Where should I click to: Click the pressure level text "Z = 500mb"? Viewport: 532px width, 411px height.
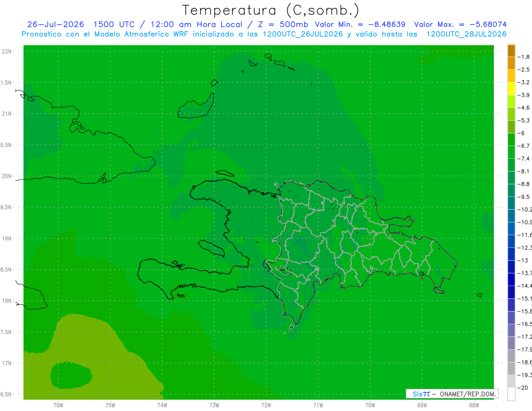coord(283,24)
